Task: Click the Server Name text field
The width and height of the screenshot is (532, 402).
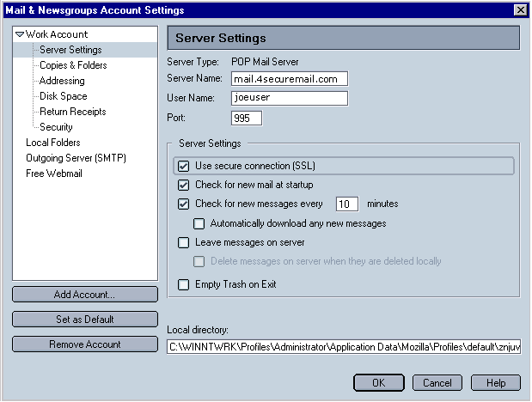Action: tap(288, 79)
